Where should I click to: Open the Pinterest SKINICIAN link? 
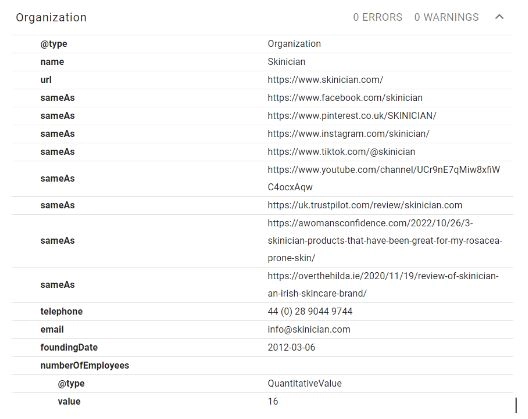[352, 116]
